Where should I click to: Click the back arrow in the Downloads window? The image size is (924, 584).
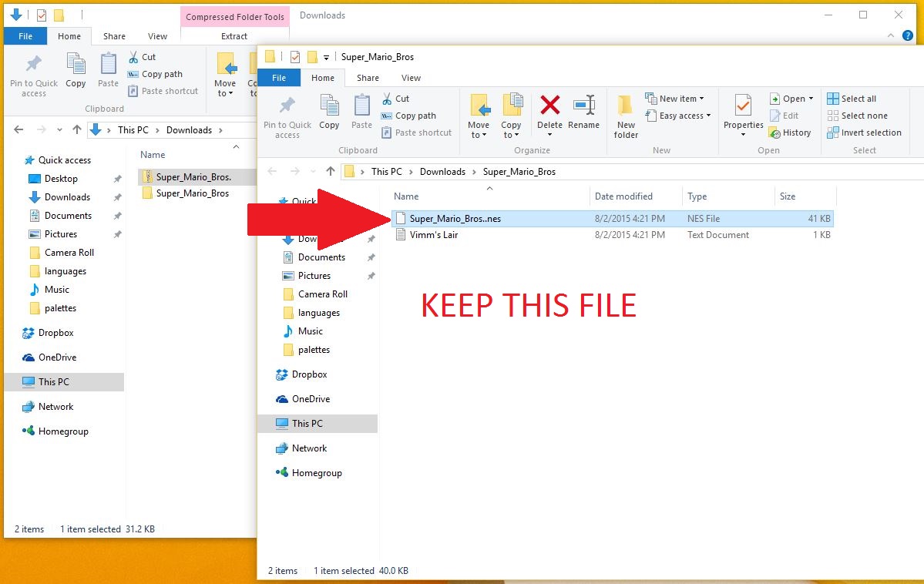[18, 129]
